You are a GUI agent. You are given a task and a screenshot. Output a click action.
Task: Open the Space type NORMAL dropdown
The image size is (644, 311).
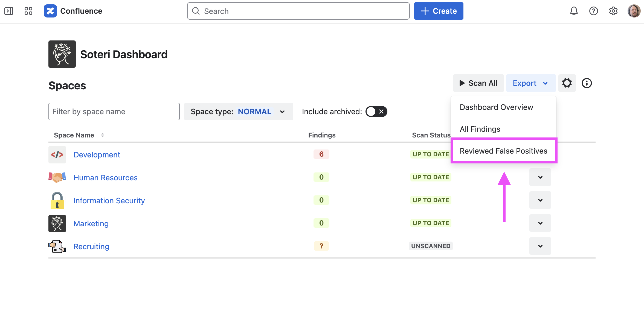[238, 112]
